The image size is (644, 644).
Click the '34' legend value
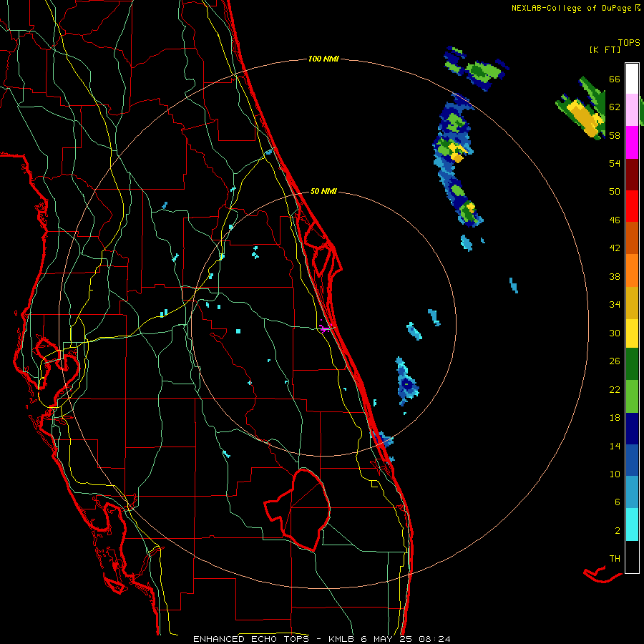(615, 305)
